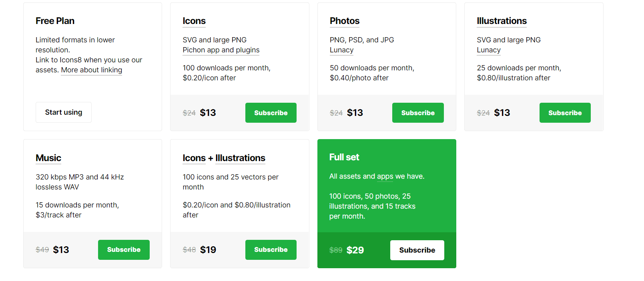
Task: Open the apps link in Full set
Action: click(x=385, y=176)
